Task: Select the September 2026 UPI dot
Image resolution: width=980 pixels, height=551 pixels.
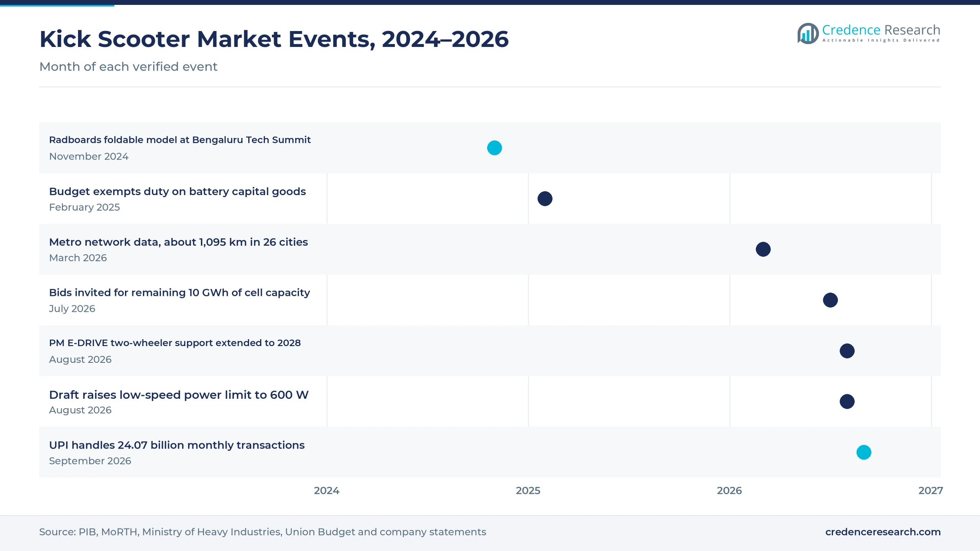Action: point(864,452)
